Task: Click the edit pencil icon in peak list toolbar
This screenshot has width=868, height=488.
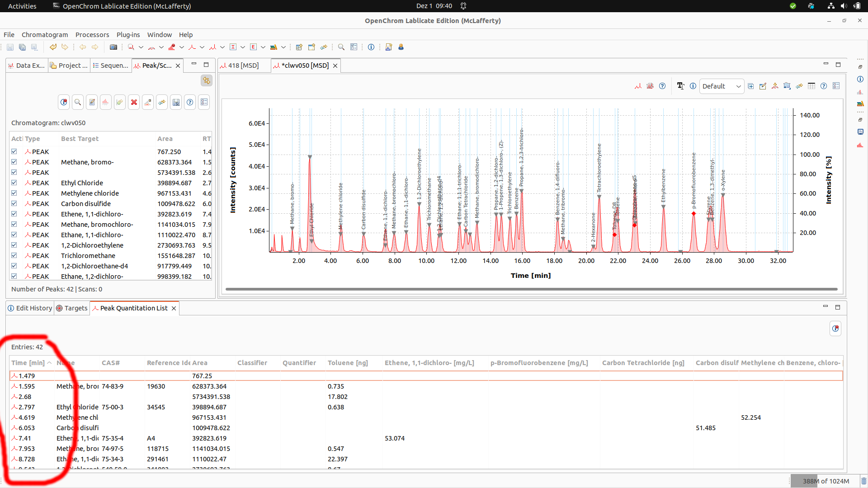Action: tap(92, 102)
